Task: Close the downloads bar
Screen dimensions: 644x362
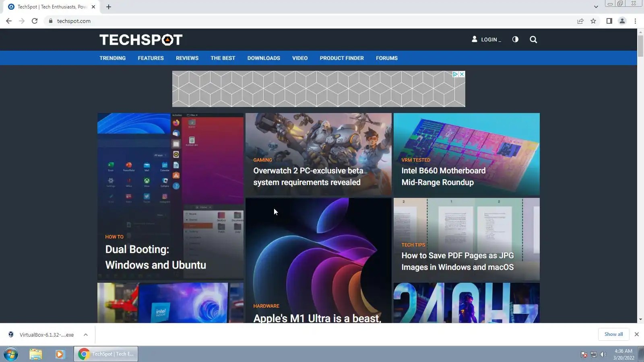Action: click(636, 334)
